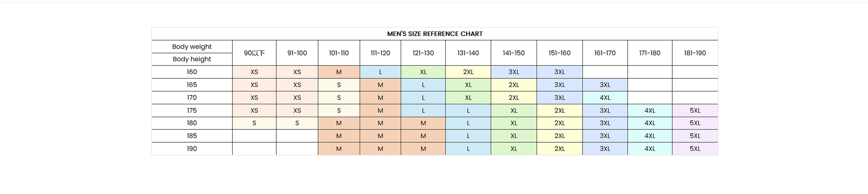Select the 91-100 weight column header
868x194 pixels.
[x=297, y=53]
